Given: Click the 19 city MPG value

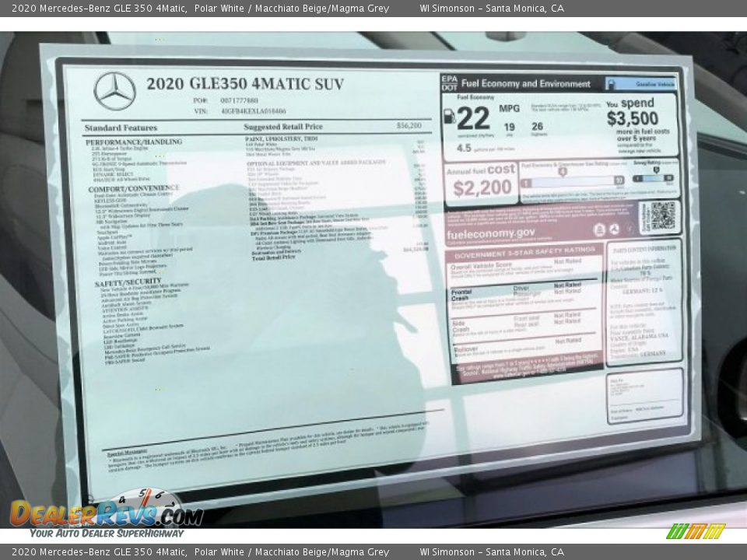Looking at the screenshot, I should [509, 127].
